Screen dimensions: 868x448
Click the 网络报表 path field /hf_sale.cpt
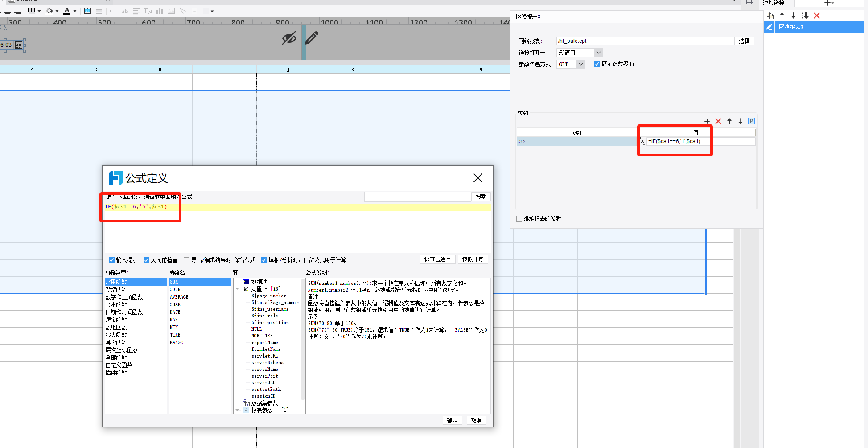pos(645,41)
